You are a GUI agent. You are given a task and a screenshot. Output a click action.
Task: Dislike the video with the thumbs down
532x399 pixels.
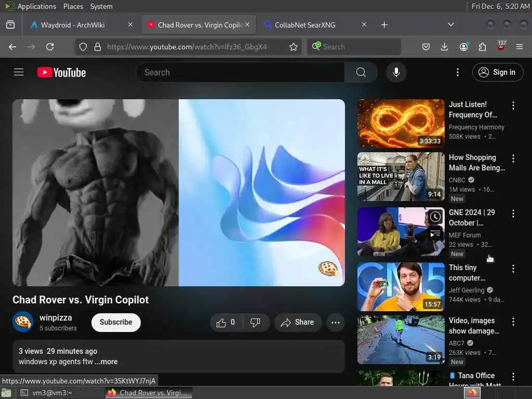pos(255,322)
